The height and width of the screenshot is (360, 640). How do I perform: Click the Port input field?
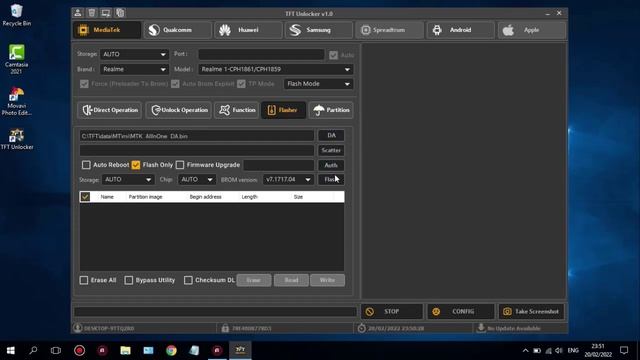(261, 54)
